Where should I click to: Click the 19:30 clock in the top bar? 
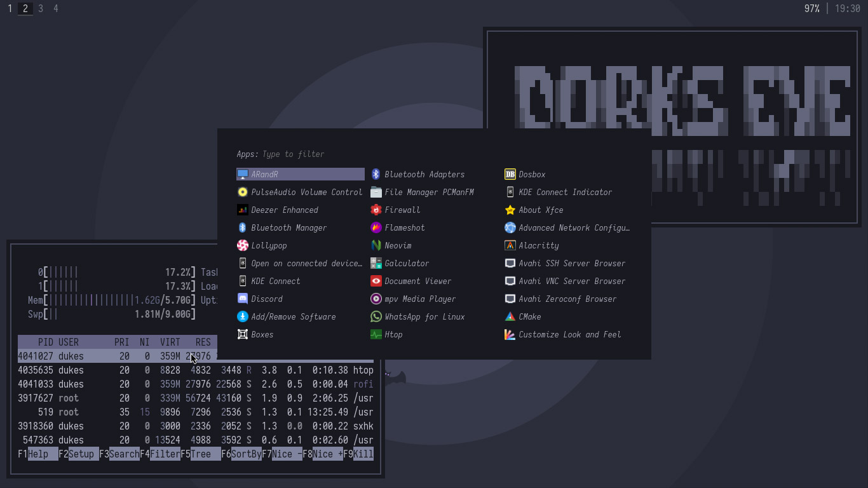(848, 8)
